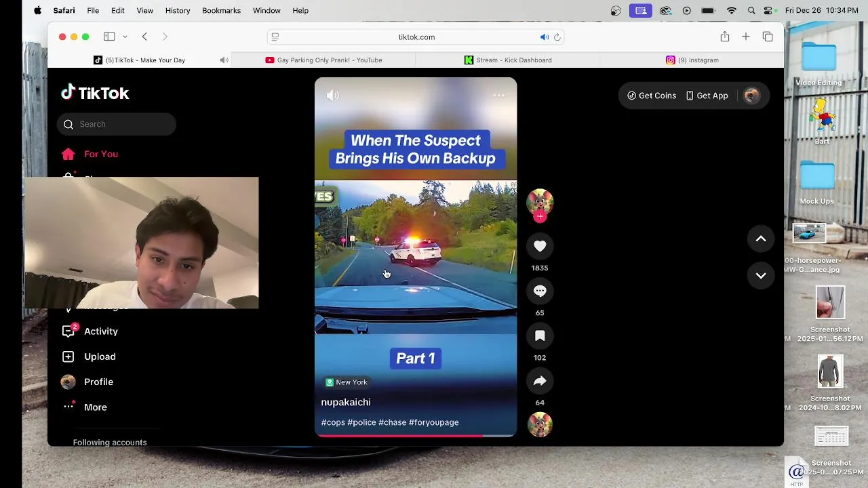Open the video comments bubble
The image size is (868, 488).
pyautogui.click(x=540, y=291)
